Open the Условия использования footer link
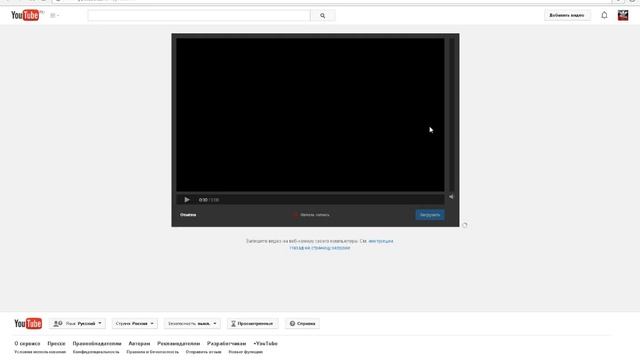 click(x=40, y=352)
